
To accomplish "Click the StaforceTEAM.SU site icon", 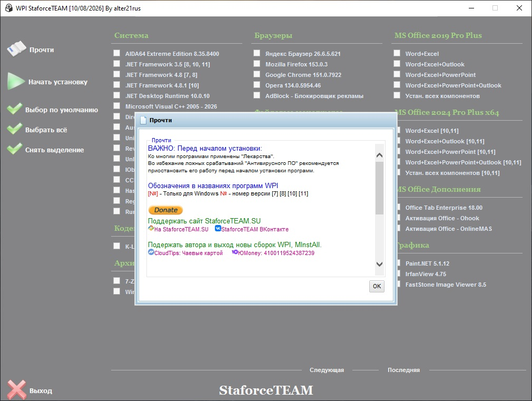I will [151, 229].
